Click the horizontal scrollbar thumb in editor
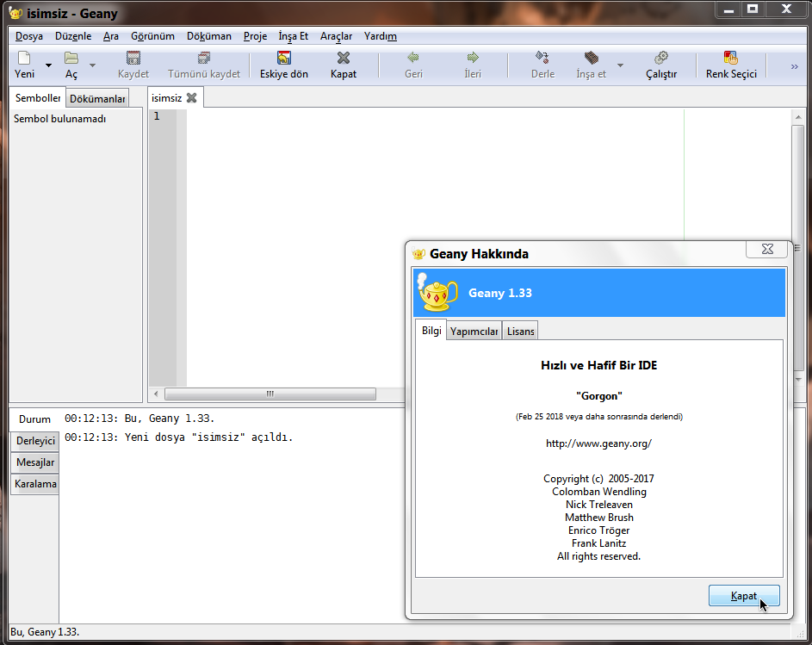The image size is (812, 645). click(x=270, y=394)
